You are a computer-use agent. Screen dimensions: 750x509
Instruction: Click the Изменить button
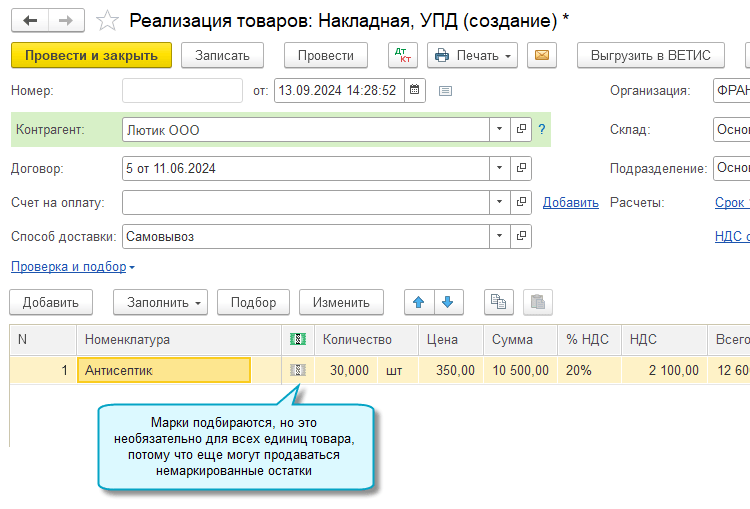(341, 302)
